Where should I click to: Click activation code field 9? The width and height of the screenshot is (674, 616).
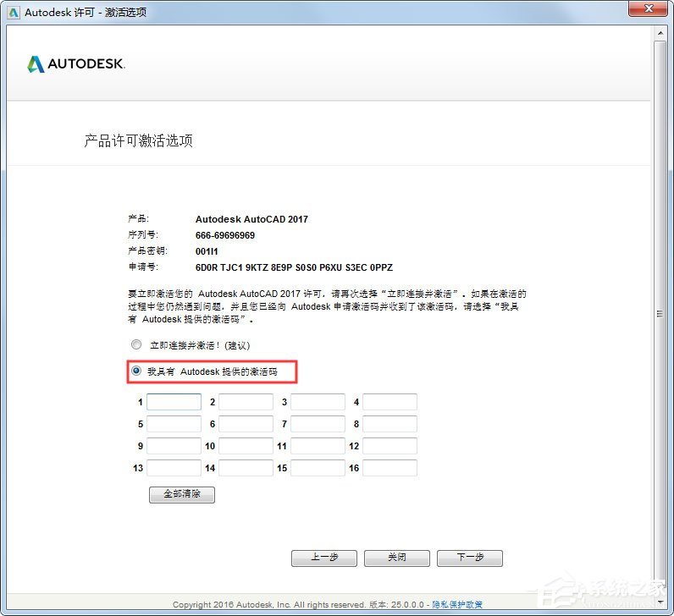click(x=174, y=446)
